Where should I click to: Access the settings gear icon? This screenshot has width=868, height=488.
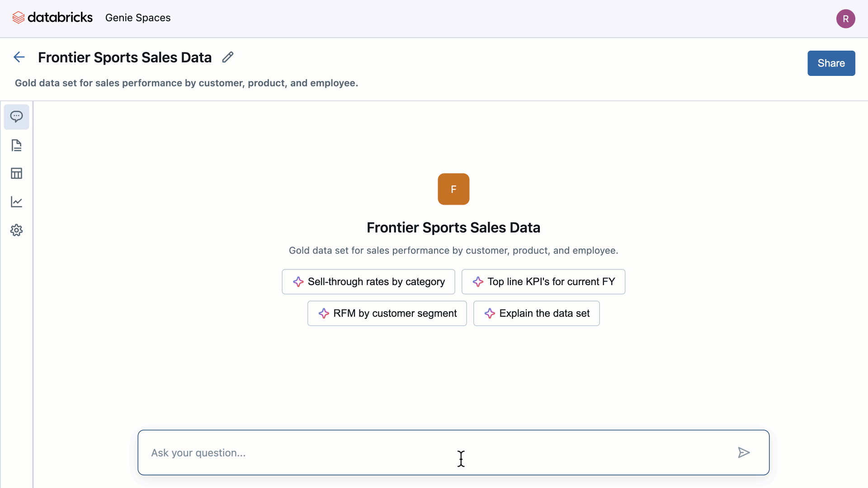point(17,230)
